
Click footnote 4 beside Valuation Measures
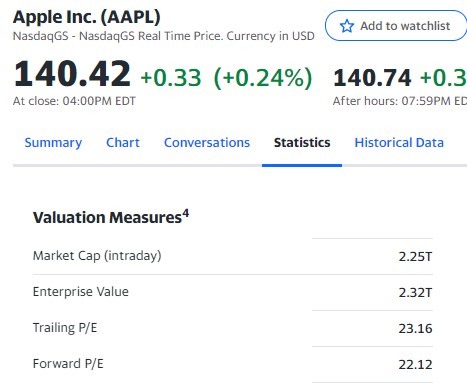[x=186, y=213]
